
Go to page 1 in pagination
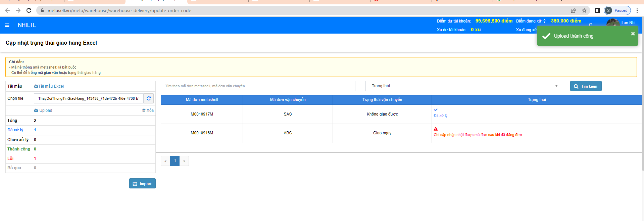click(x=175, y=161)
